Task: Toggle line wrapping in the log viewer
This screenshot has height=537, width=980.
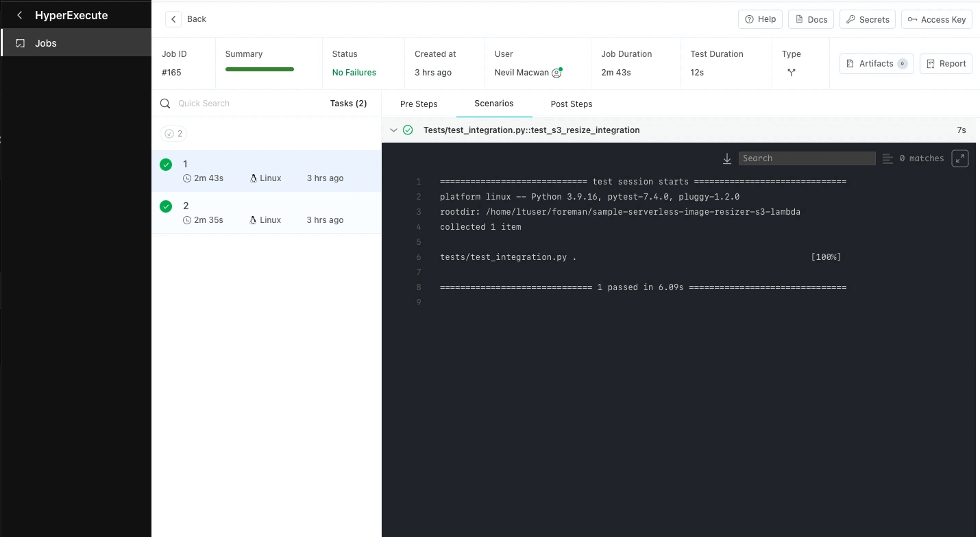Action: tap(888, 158)
